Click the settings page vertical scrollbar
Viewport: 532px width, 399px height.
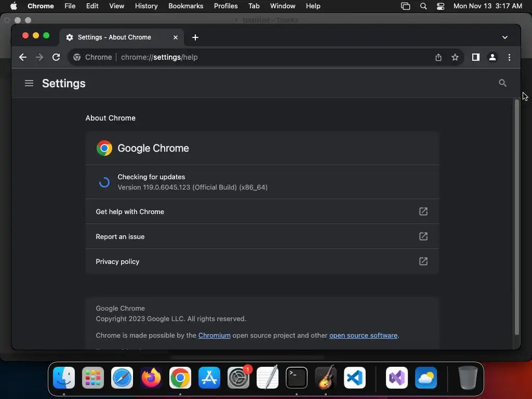[x=517, y=217]
